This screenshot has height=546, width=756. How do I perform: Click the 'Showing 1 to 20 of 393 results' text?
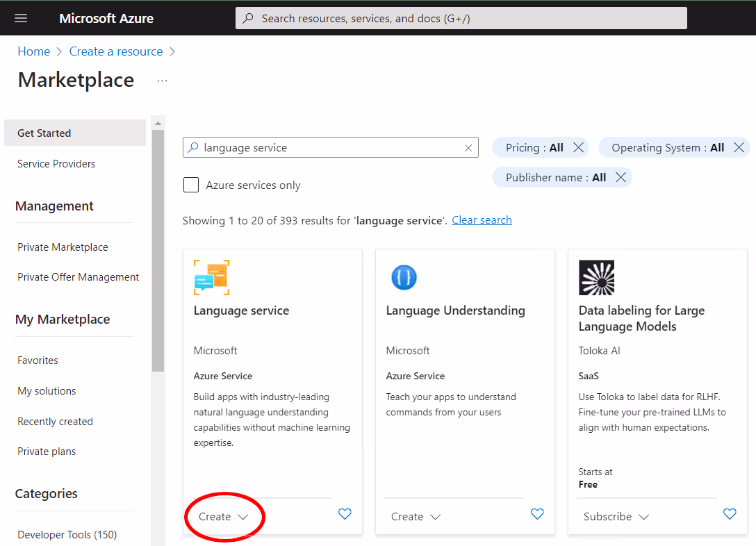pyautogui.click(x=315, y=221)
